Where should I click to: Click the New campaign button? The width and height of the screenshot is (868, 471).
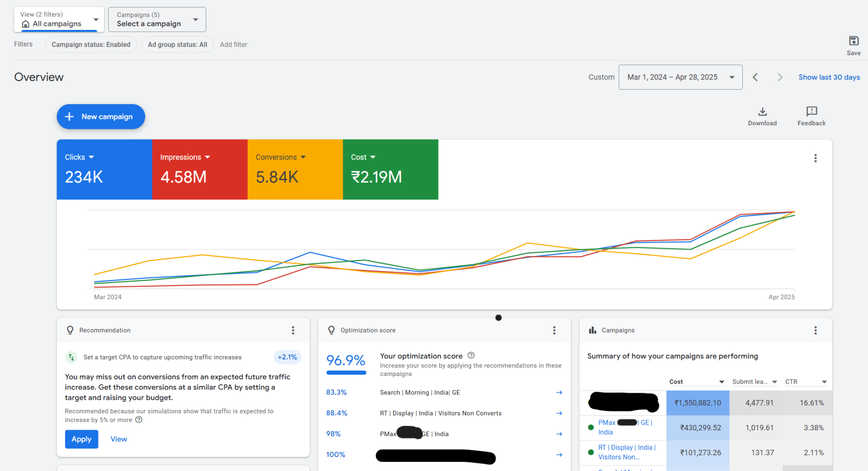[x=101, y=117]
